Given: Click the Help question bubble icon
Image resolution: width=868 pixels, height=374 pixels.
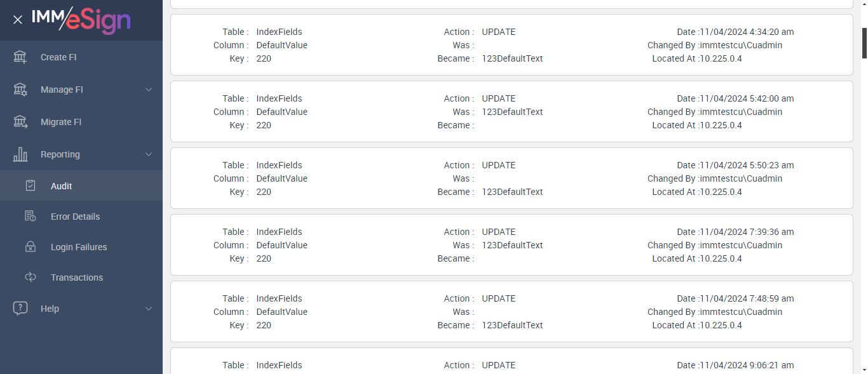Looking at the screenshot, I should pos(20,309).
